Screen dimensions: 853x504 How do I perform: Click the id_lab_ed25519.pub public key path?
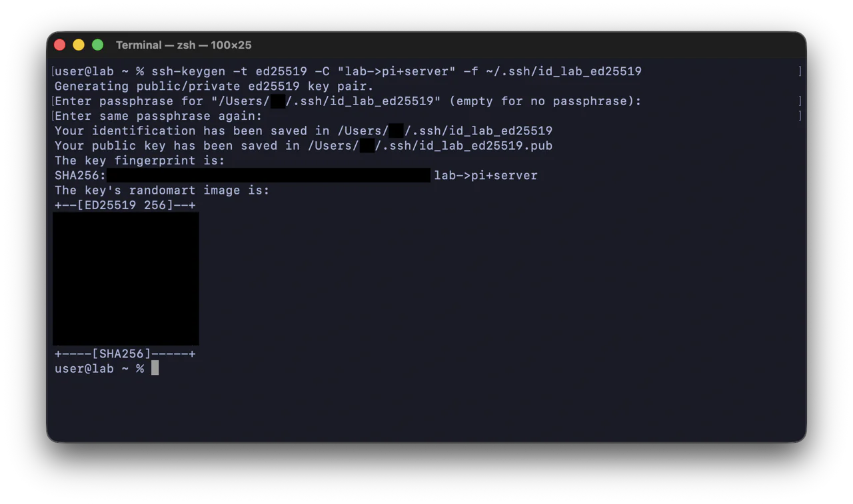coord(463,146)
